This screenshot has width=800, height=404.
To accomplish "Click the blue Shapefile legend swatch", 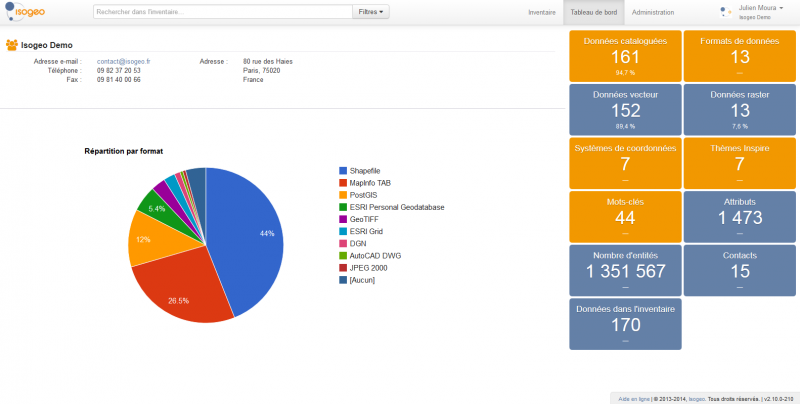I will [x=343, y=171].
